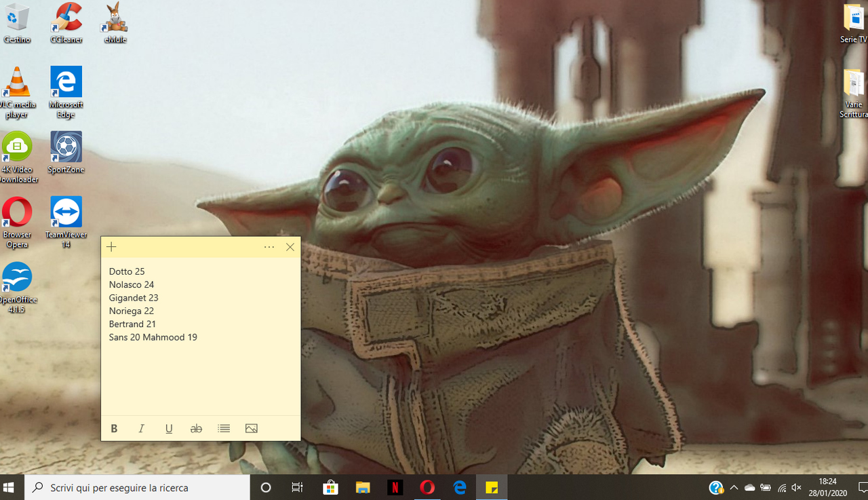Open Netflix from the taskbar
This screenshot has width=868, height=500.
tap(395, 488)
